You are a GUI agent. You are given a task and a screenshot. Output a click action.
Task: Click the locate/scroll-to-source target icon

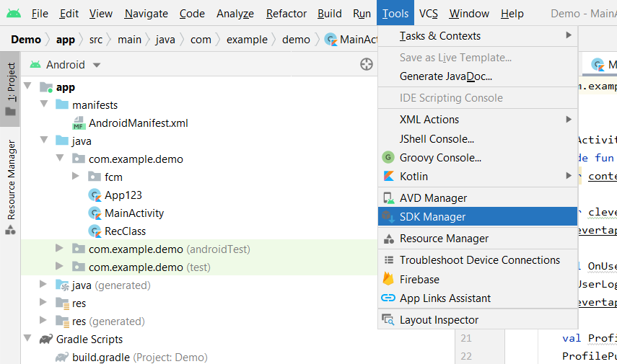coord(367,64)
